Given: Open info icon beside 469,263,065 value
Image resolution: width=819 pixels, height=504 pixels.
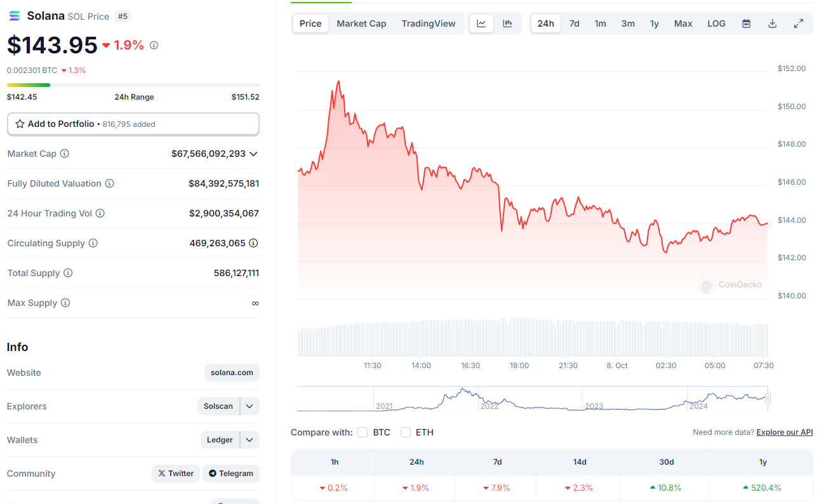Looking at the screenshot, I should [253, 243].
